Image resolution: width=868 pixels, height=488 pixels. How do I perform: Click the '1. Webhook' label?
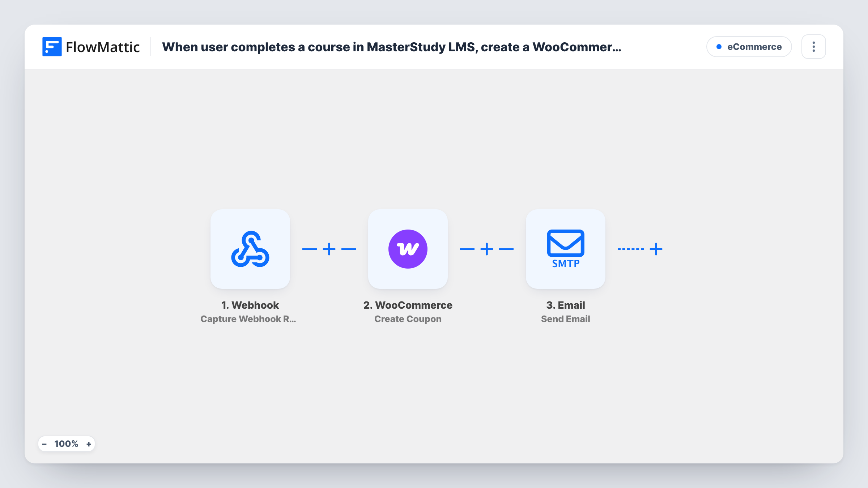(250, 305)
